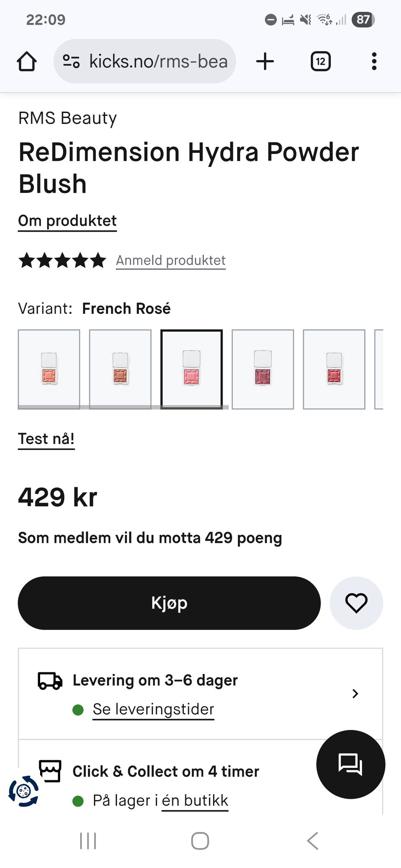Open the tab switcher showing 12 tabs

320,61
